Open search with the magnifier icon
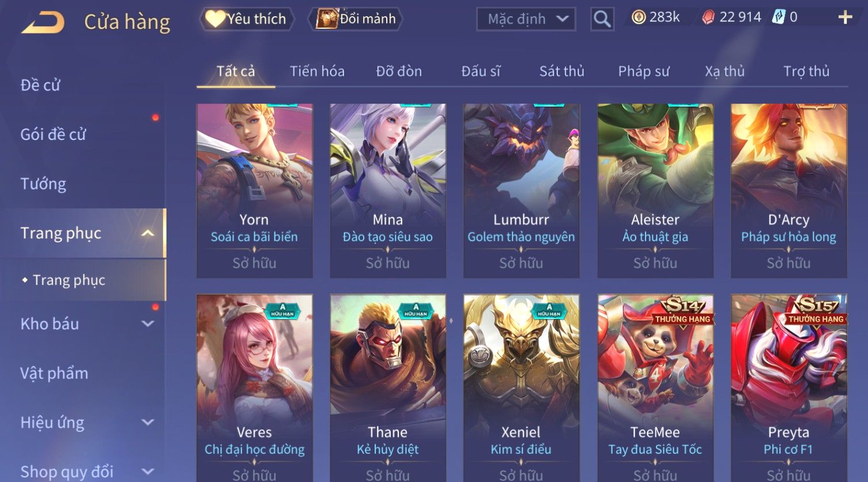This screenshot has width=868, height=482. 602,19
